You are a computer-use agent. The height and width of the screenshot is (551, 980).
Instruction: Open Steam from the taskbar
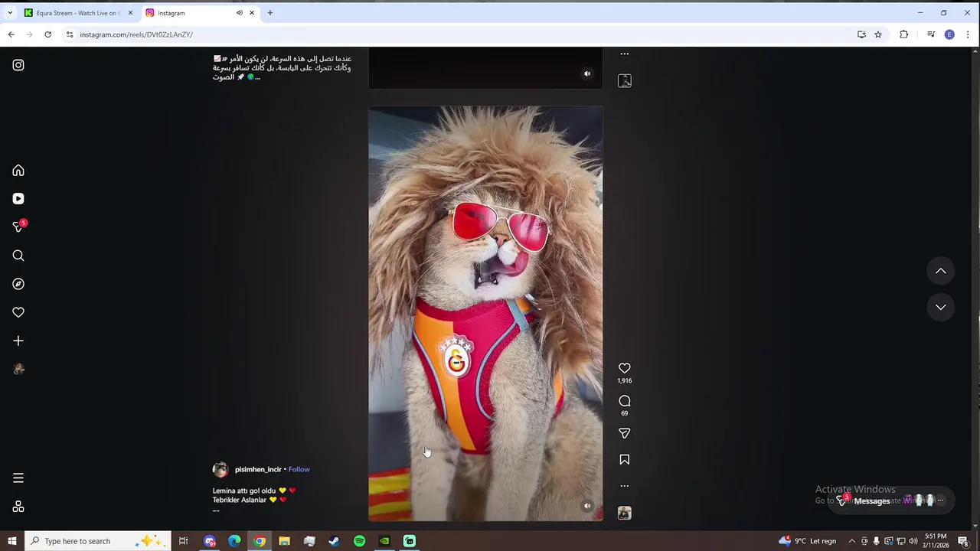click(335, 541)
